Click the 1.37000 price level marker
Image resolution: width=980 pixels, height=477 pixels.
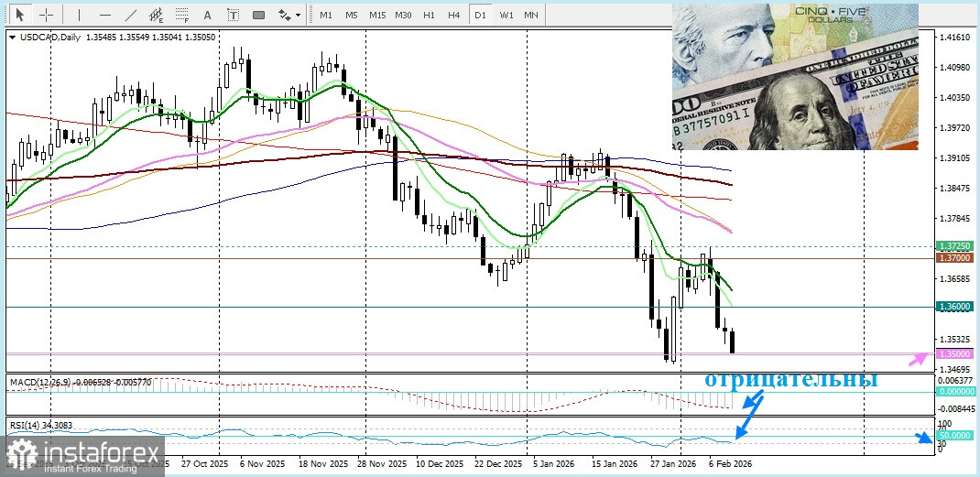pos(953,258)
